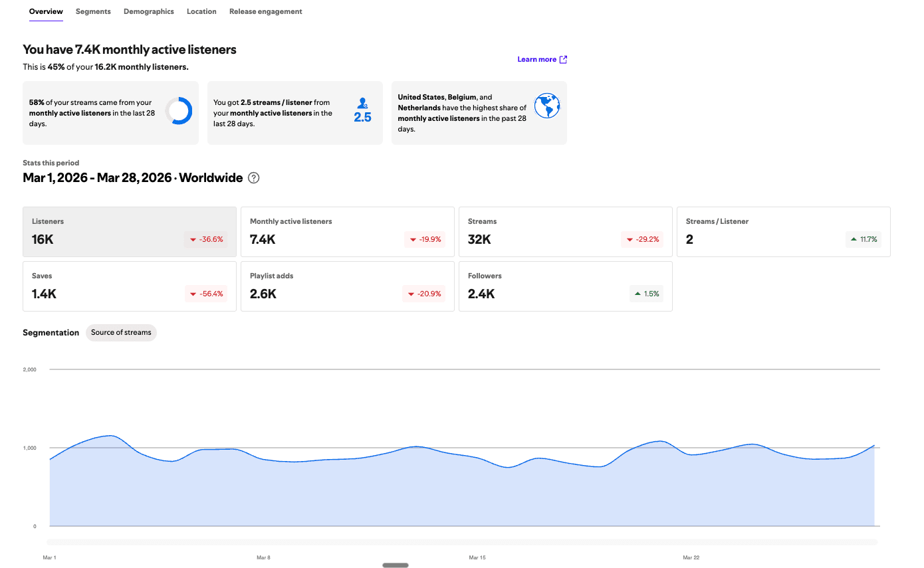Toggle the Source of streams segmentation chip

pyautogui.click(x=121, y=333)
